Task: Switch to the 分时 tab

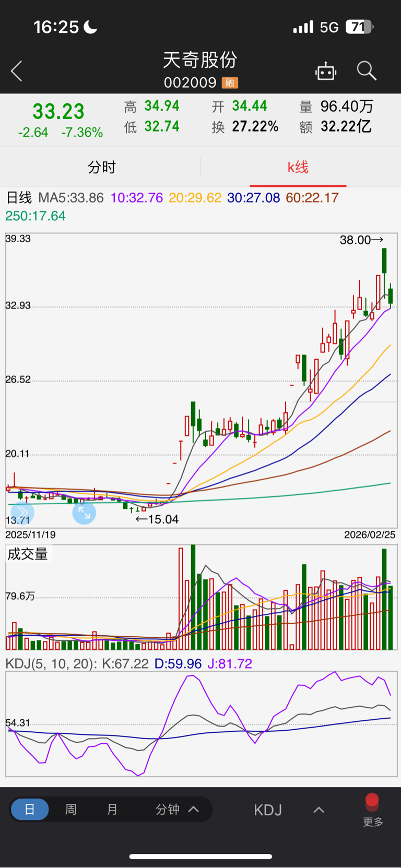Action: pyautogui.click(x=101, y=167)
